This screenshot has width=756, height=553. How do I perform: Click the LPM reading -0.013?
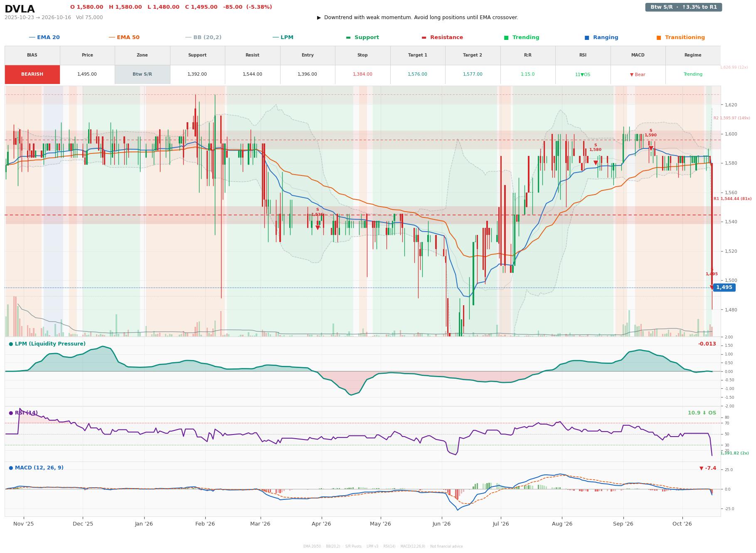(x=707, y=344)
